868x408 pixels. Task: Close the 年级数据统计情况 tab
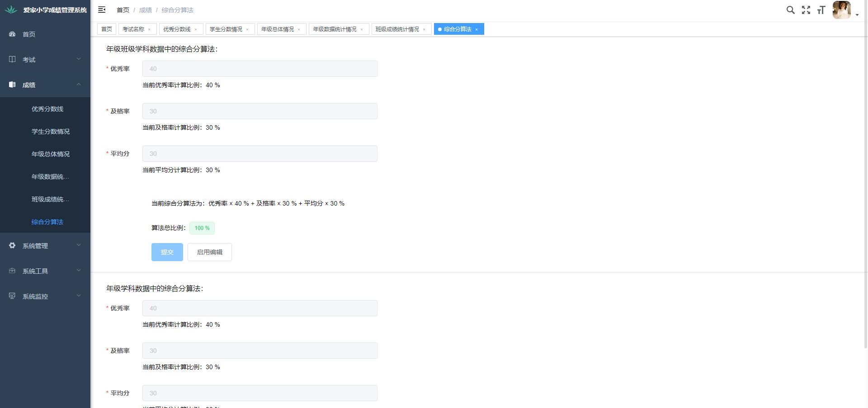click(362, 29)
